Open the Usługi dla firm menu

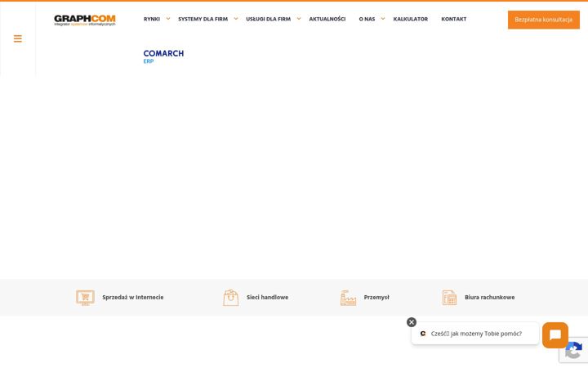click(x=268, y=19)
